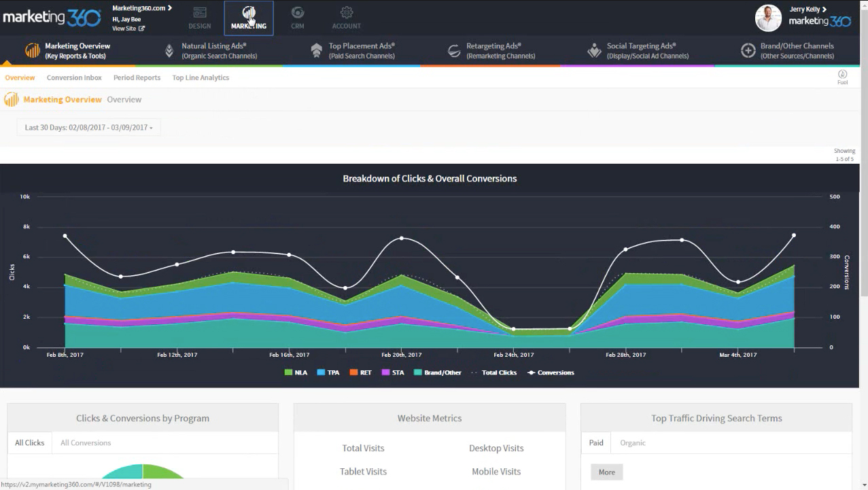The image size is (868, 490).
Task: Click the Total Visits metric label
Action: 363,449
